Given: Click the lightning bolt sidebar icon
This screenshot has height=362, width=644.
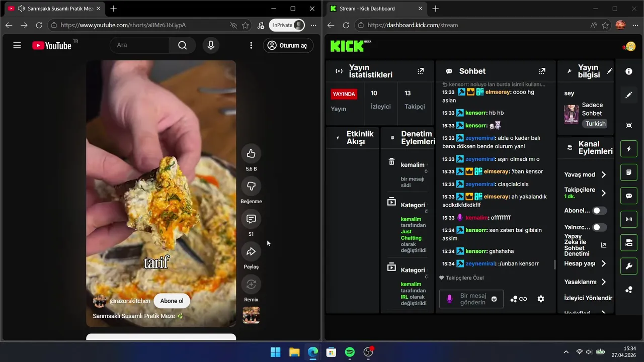Looking at the screenshot, I should (x=629, y=149).
